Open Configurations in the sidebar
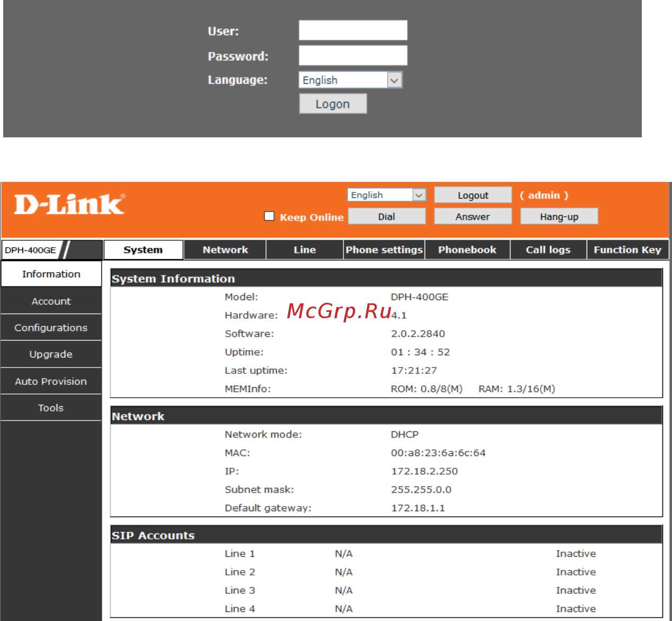The image size is (672, 621). point(51,328)
